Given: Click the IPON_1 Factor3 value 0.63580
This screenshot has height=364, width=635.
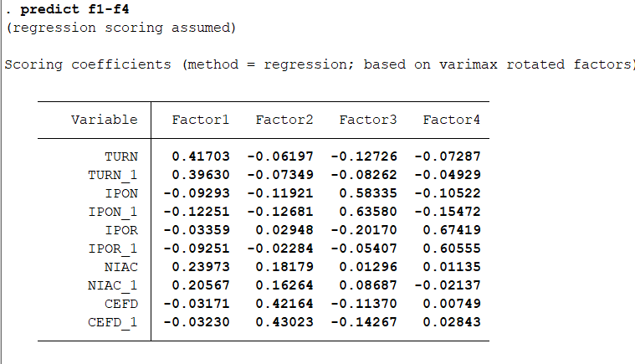Looking at the screenshot, I should point(368,212).
